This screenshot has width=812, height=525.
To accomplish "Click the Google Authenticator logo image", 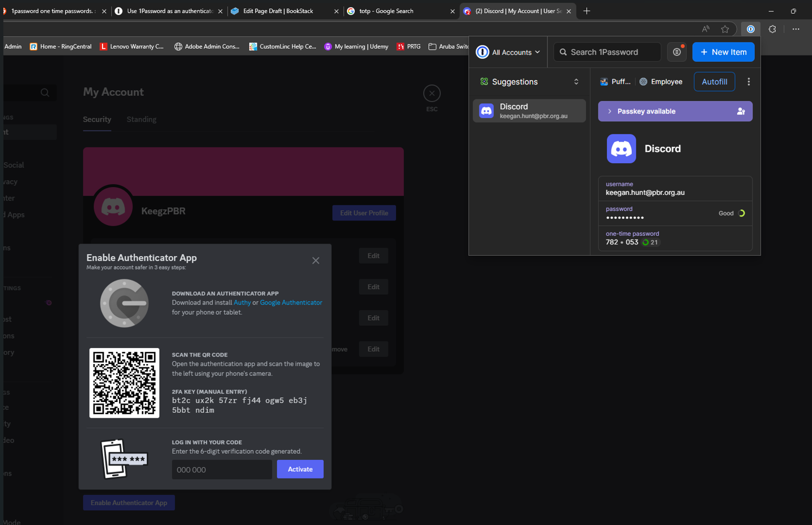I will [x=125, y=303].
